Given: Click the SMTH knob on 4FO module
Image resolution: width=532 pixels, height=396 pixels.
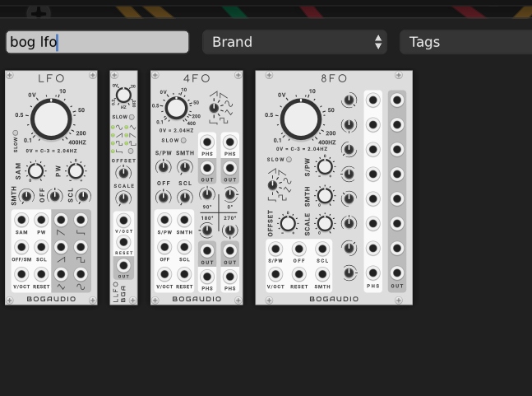Looking at the screenshot, I should coord(185,167).
